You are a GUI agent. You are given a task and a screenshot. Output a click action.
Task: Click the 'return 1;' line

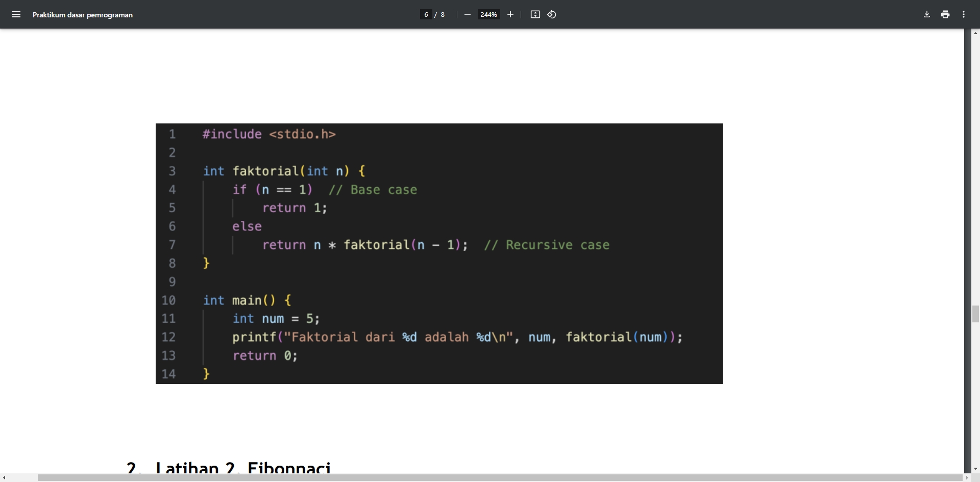click(295, 208)
